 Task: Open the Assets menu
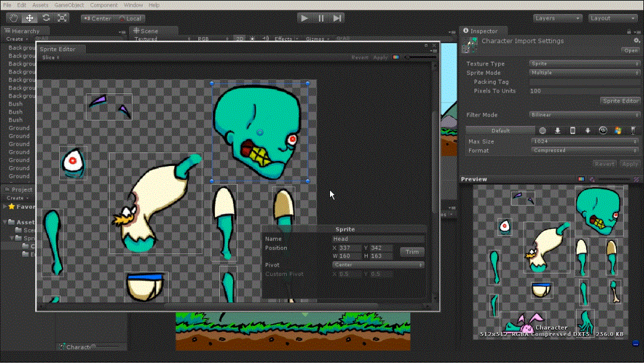[40, 5]
